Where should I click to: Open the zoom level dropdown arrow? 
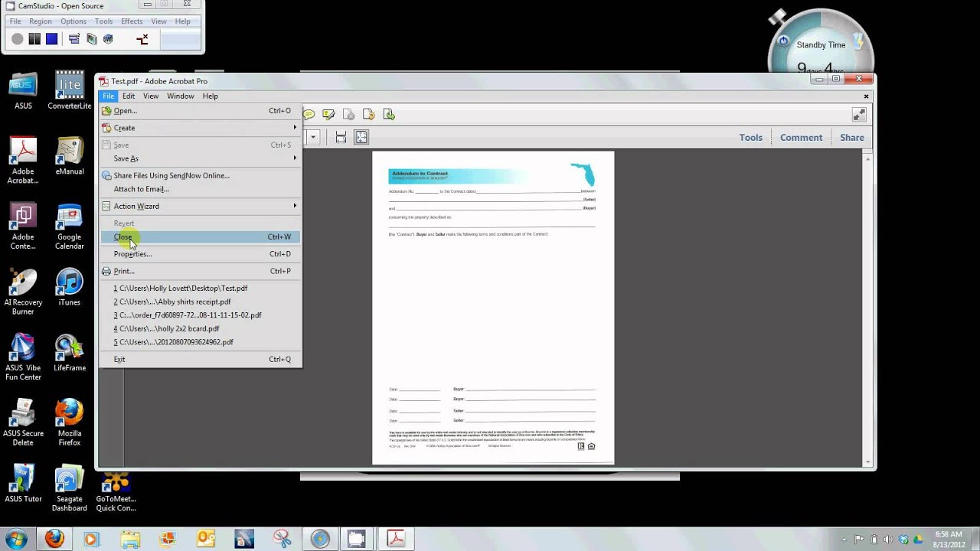coord(312,137)
